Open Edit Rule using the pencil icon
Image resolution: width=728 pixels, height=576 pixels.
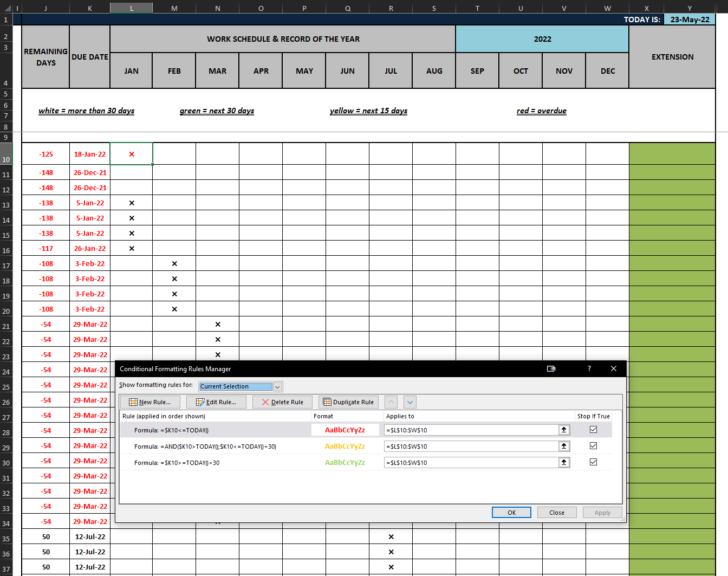pos(200,402)
